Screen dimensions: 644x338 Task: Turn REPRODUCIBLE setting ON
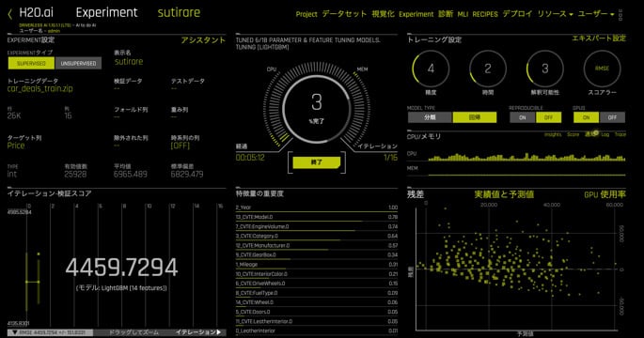pyautogui.click(x=522, y=117)
